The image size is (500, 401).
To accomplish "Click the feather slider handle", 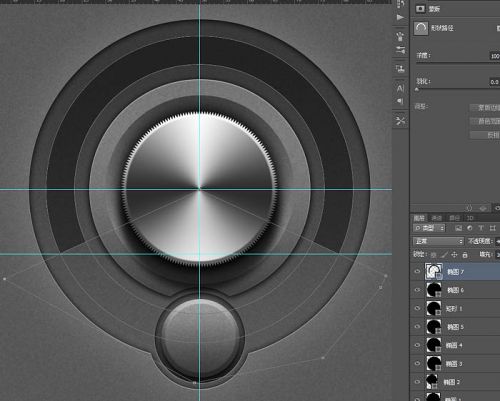I will [417, 89].
